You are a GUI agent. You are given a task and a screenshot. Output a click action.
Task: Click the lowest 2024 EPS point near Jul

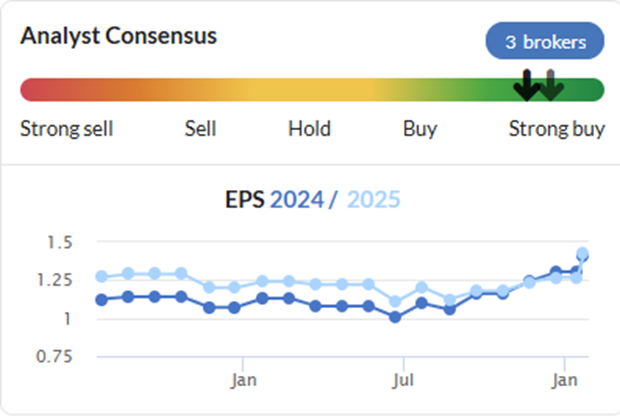click(395, 317)
